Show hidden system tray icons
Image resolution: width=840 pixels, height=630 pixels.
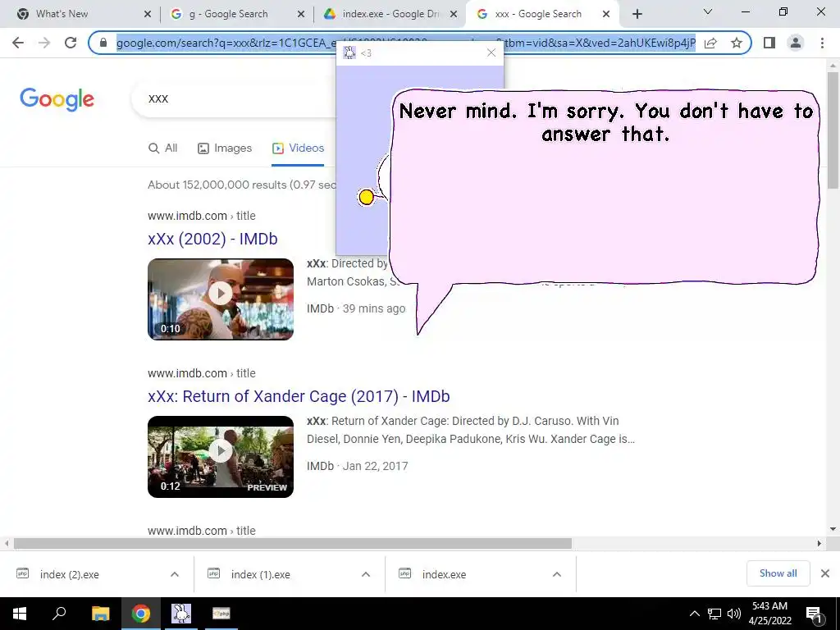tap(694, 614)
